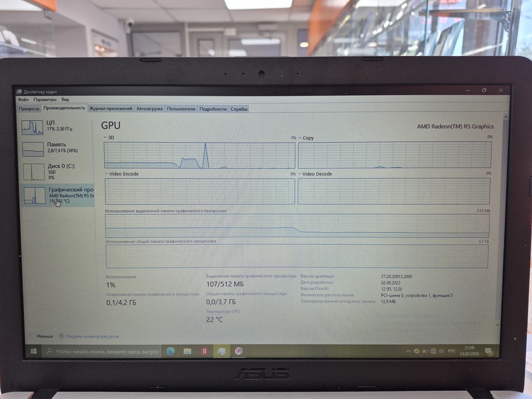Switch to the Процессы tab
This screenshot has width=532, height=399.
29,109
